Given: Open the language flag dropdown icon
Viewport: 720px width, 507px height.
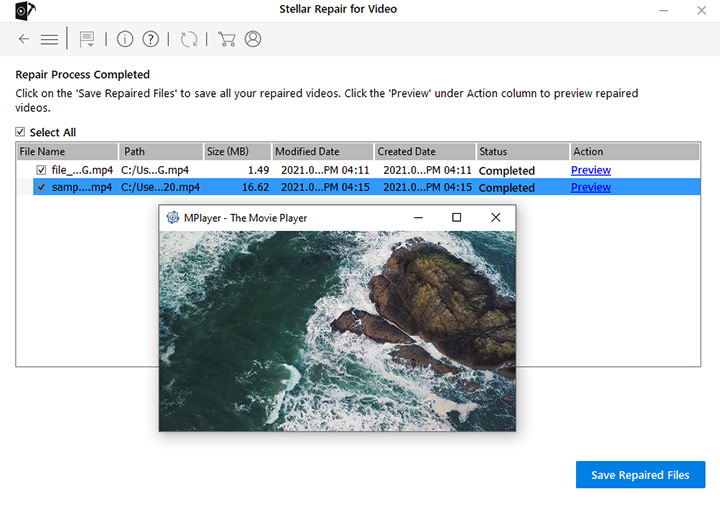Looking at the screenshot, I should point(87,39).
